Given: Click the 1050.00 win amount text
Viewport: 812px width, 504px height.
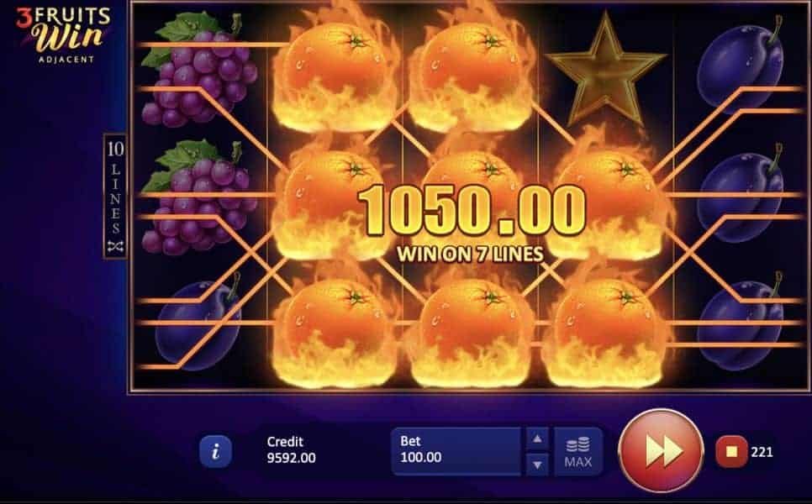Looking at the screenshot, I should 472,211.
